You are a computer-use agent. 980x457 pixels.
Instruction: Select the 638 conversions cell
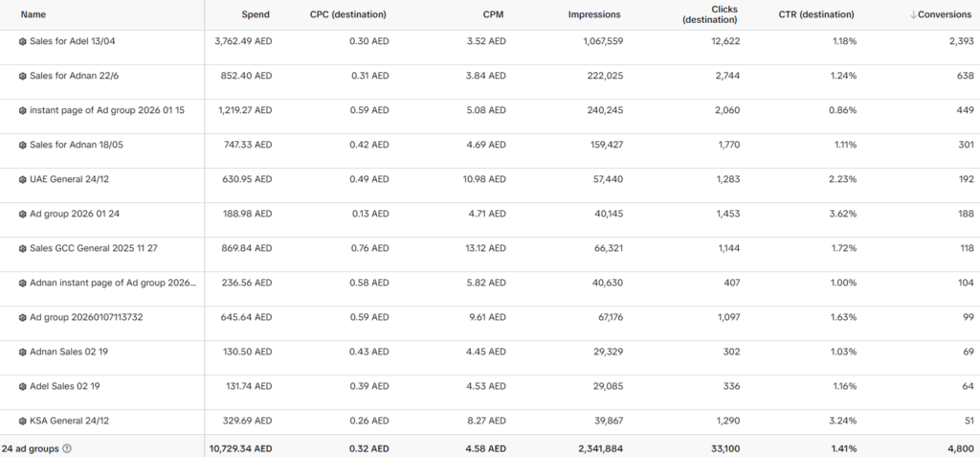tap(967, 76)
